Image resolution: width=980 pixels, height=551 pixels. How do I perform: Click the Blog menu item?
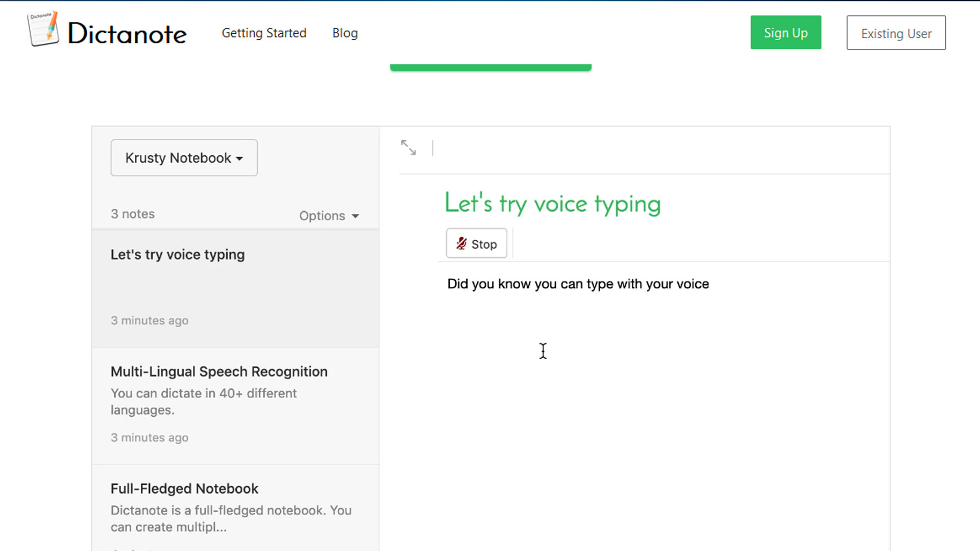[345, 33]
